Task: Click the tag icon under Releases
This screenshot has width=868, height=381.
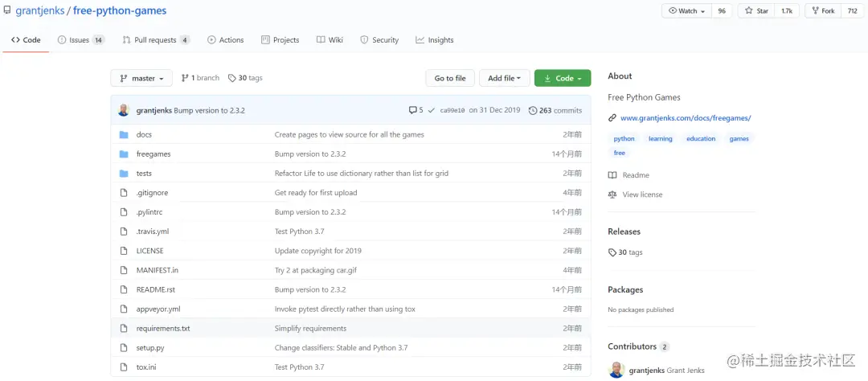Action: click(612, 252)
